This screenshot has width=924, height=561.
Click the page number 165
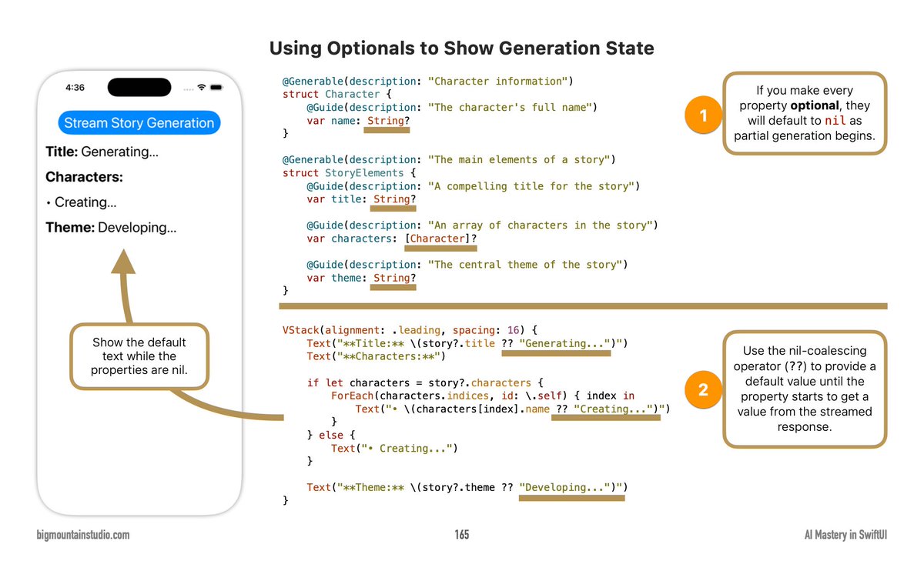click(x=461, y=535)
